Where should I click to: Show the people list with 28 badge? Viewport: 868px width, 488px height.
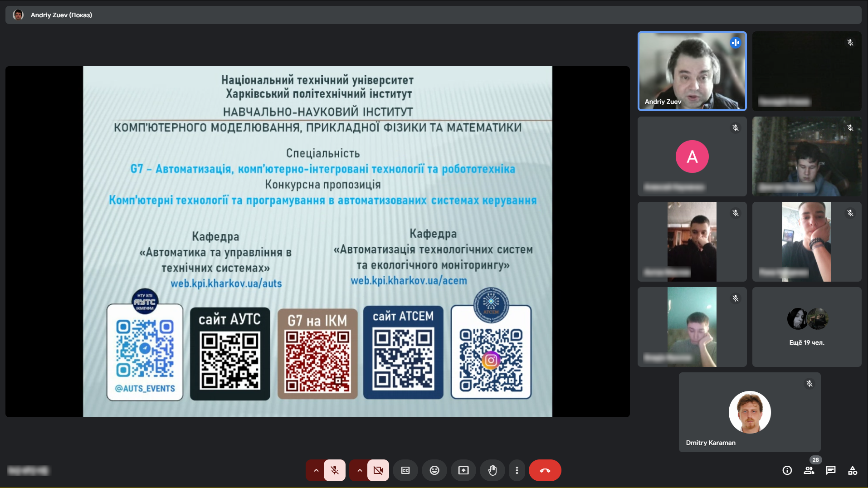click(809, 470)
